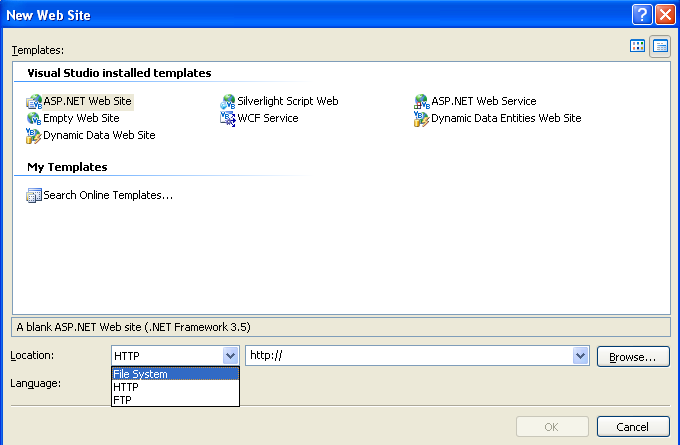Click the Location type dropdown arrow
The height and width of the screenshot is (445, 680).
[x=230, y=356]
